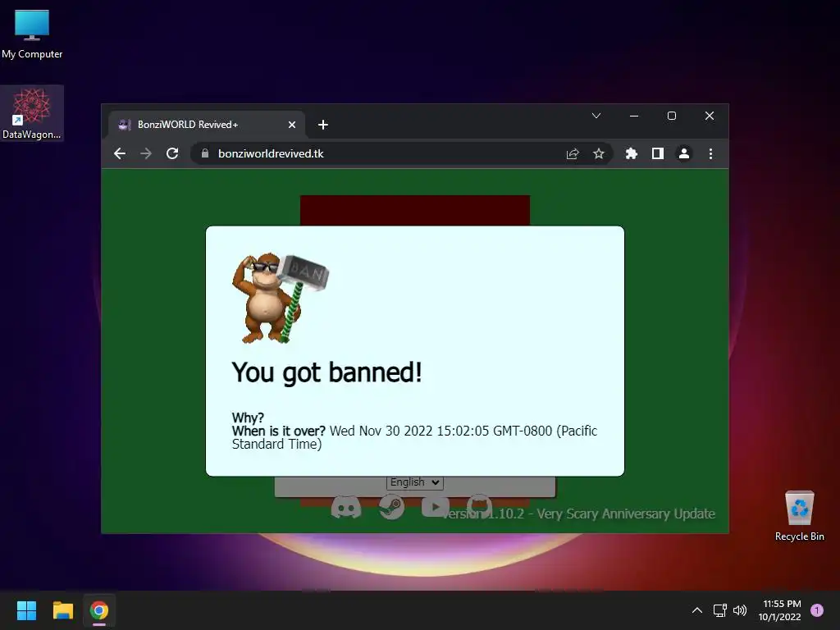This screenshot has height=630, width=840.
Task: Click the padlock site info icon
Action: tap(204, 153)
